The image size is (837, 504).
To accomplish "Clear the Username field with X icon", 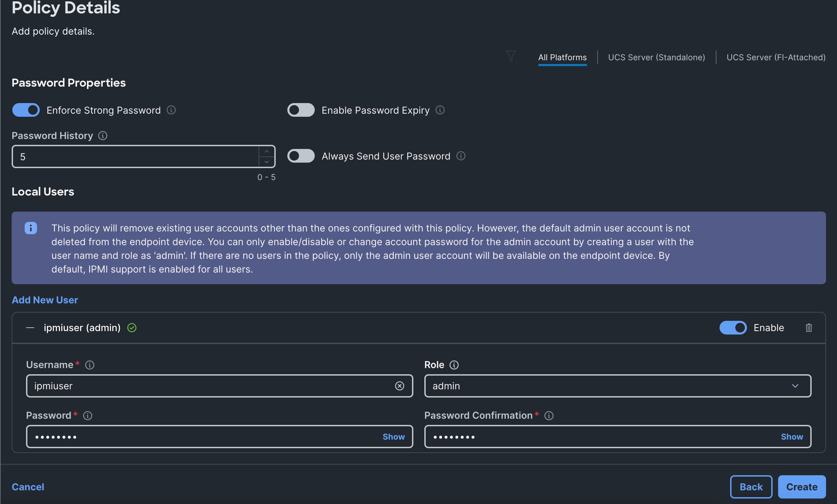I will (x=399, y=386).
